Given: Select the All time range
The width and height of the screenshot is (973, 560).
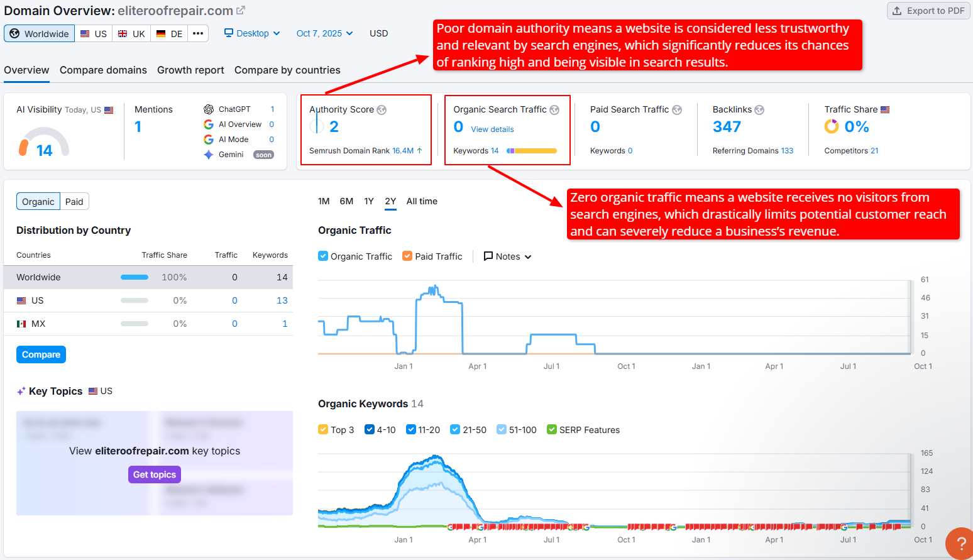Looking at the screenshot, I should [x=422, y=201].
